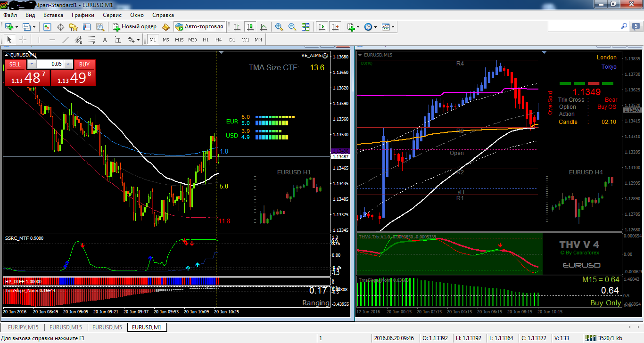The image size is (644, 343).
Task: Select the text label tool
Action: point(118,40)
